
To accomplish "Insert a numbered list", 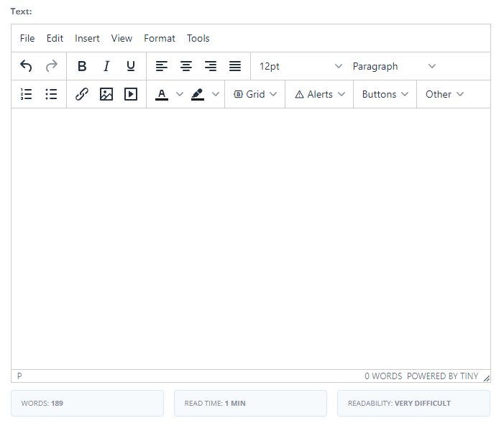I will coord(26,94).
